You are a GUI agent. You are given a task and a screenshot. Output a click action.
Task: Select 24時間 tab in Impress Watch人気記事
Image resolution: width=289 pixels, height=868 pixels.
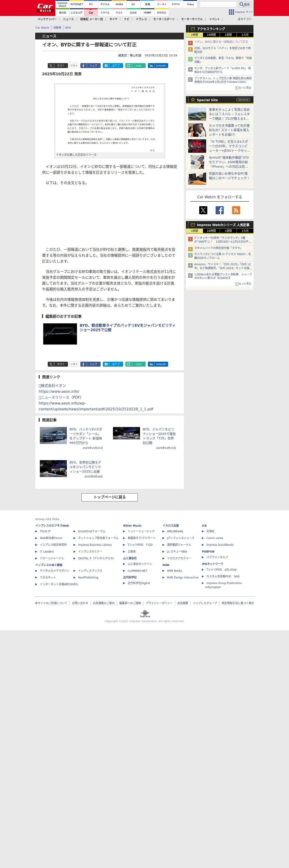[211, 231]
